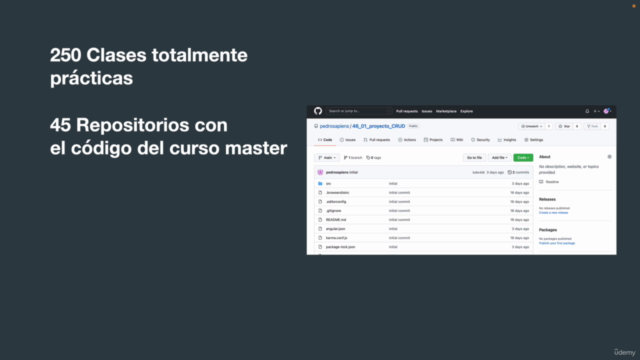Image resolution: width=640 pixels, height=360 pixels.
Task: Select the Settings tab
Action: [533, 140]
